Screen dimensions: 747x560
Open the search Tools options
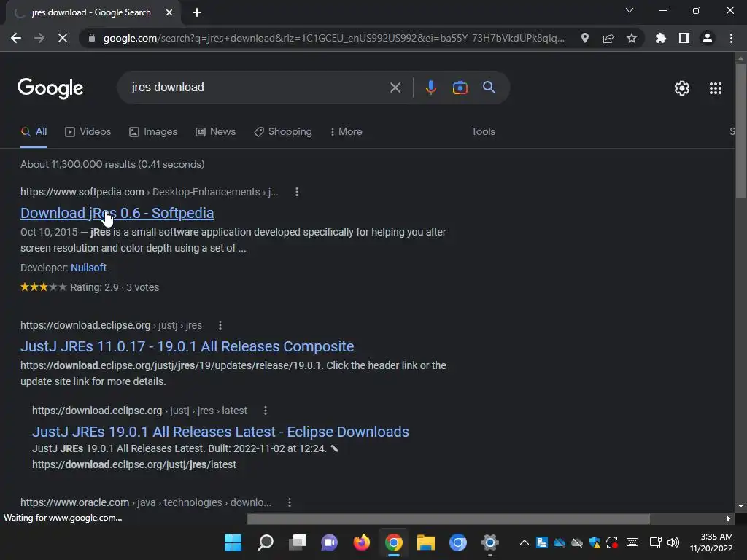point(483,131)
